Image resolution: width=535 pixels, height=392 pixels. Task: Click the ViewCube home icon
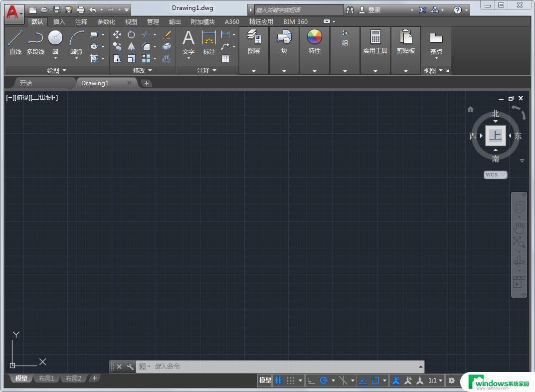tap(471, 109)
